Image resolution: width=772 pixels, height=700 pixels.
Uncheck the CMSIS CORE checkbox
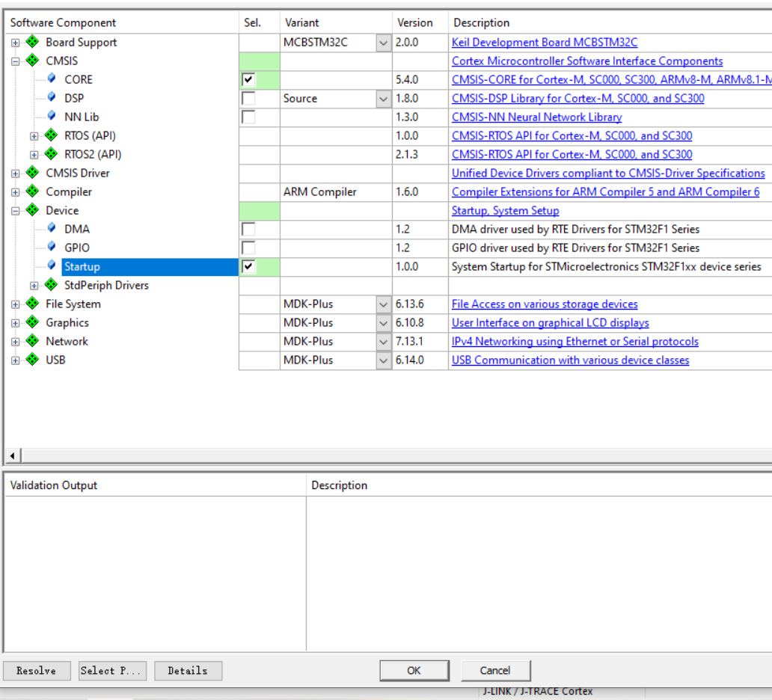248,79
